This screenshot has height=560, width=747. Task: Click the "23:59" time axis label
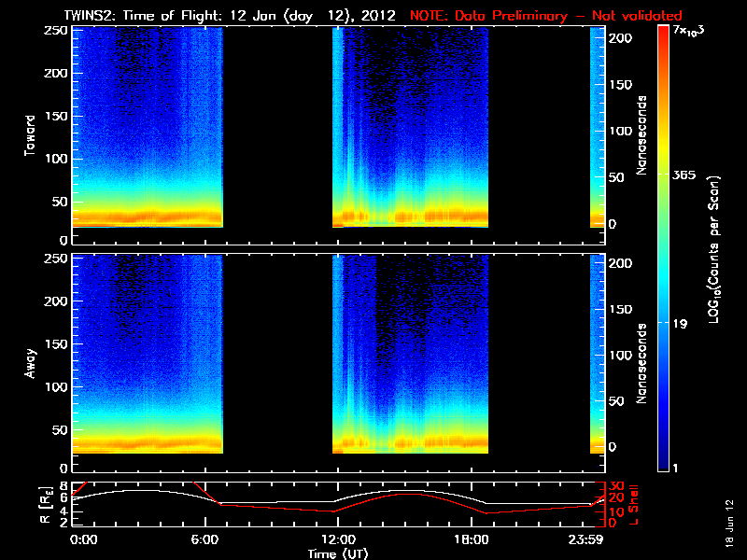[x=586, y=540]
